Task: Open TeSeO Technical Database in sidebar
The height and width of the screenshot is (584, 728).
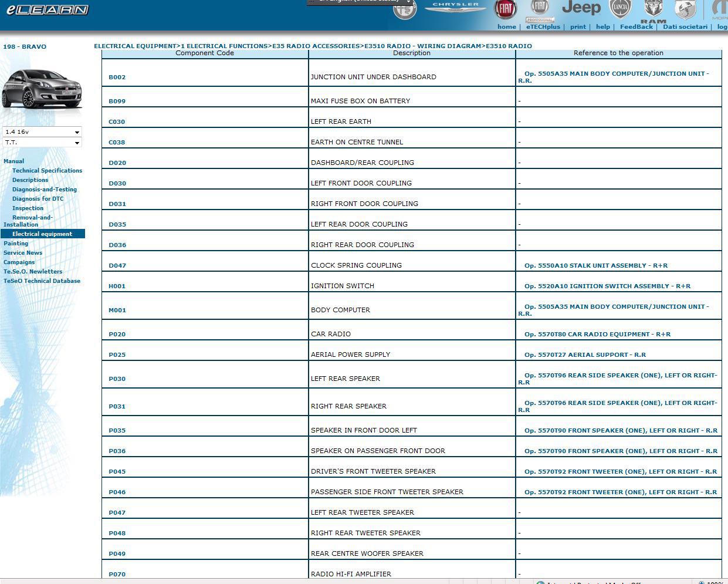Action: pos(42,281)
